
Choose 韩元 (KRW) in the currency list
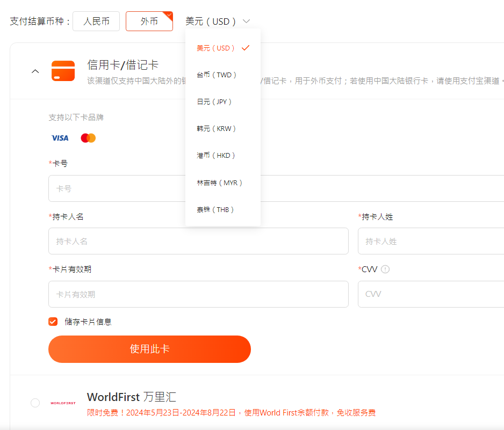click(223, 129)
